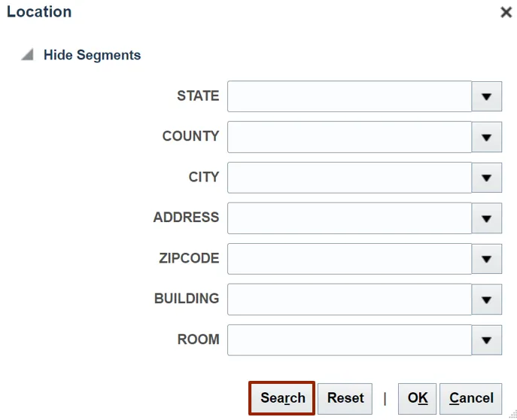517x420 pixels.
Task: Focus the BUILDING text field
Action: [x=349, y=300]
